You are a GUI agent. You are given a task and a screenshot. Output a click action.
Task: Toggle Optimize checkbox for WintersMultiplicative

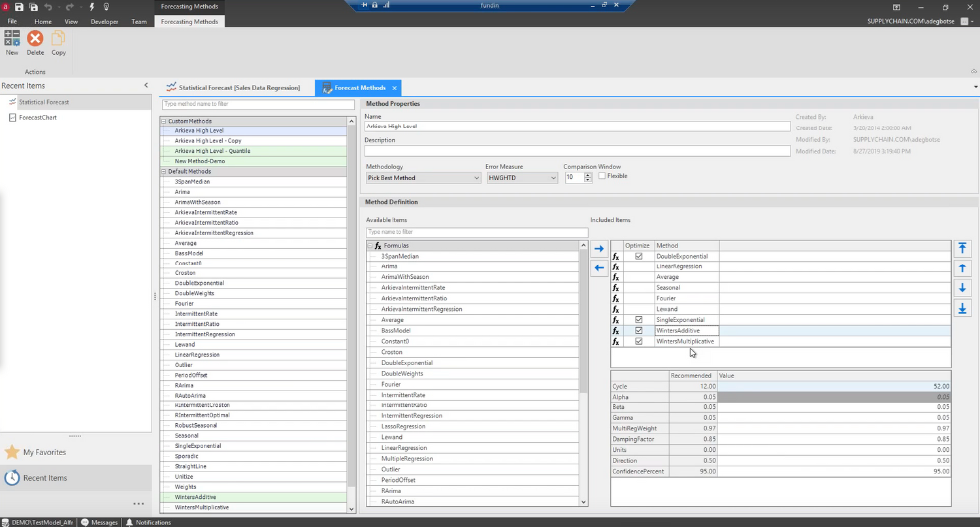coord(639,342)
